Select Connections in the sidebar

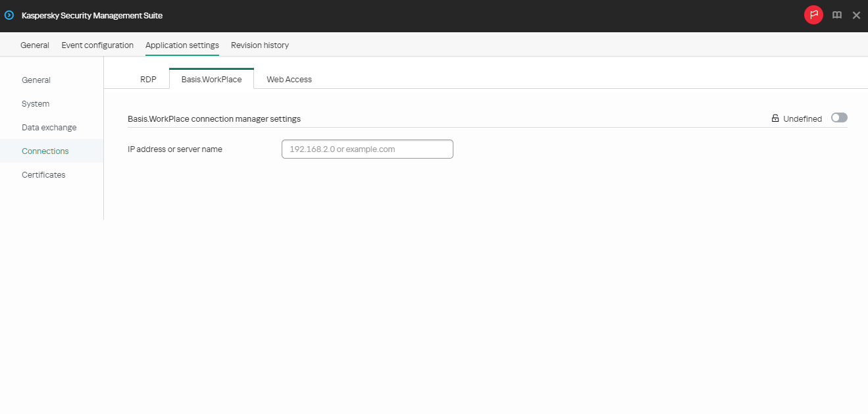(45, 151)
